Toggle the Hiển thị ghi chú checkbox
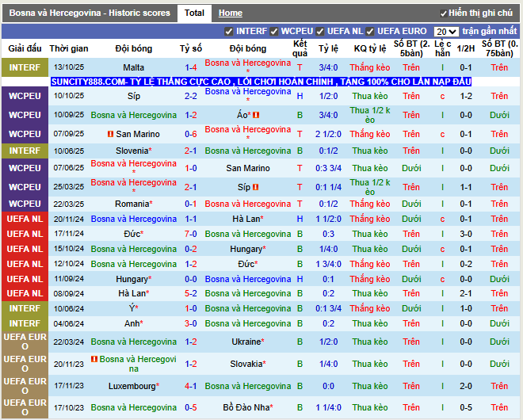This screenshot has height=420, width=523. coord(443,13)
